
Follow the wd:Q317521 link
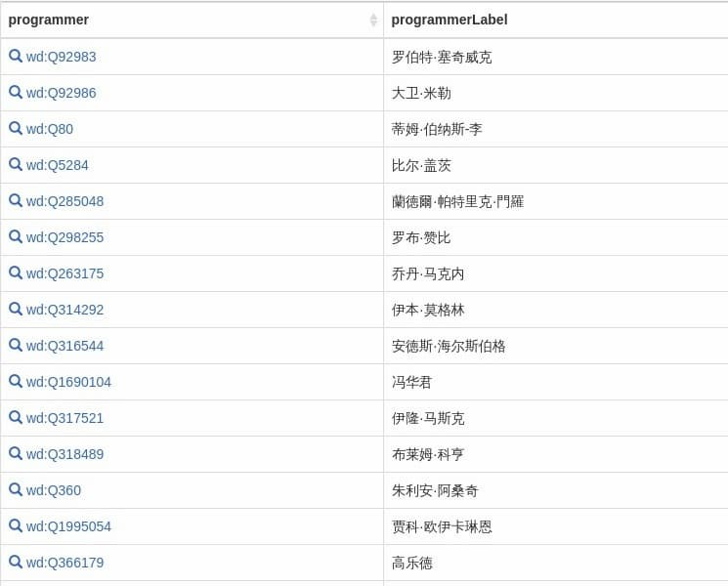tap(65, 418)
